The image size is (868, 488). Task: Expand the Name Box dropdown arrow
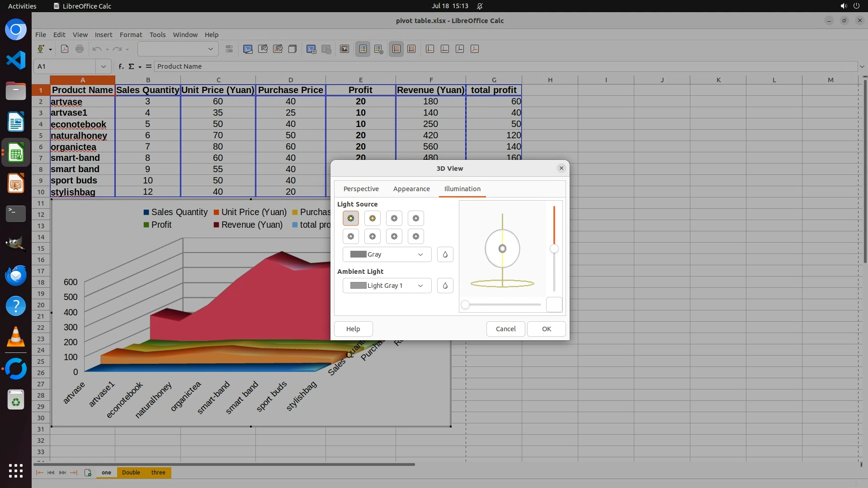click(x=104, y=66)
